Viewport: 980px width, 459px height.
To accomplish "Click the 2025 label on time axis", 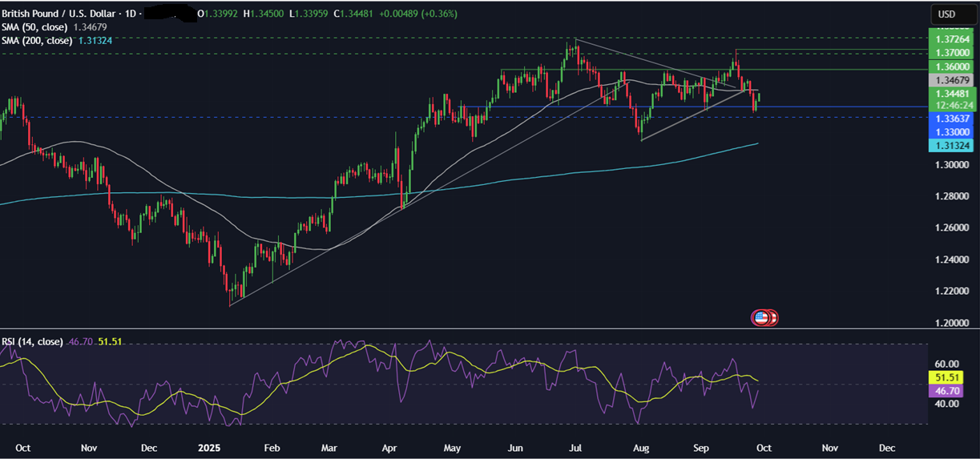I will (208, 446).
